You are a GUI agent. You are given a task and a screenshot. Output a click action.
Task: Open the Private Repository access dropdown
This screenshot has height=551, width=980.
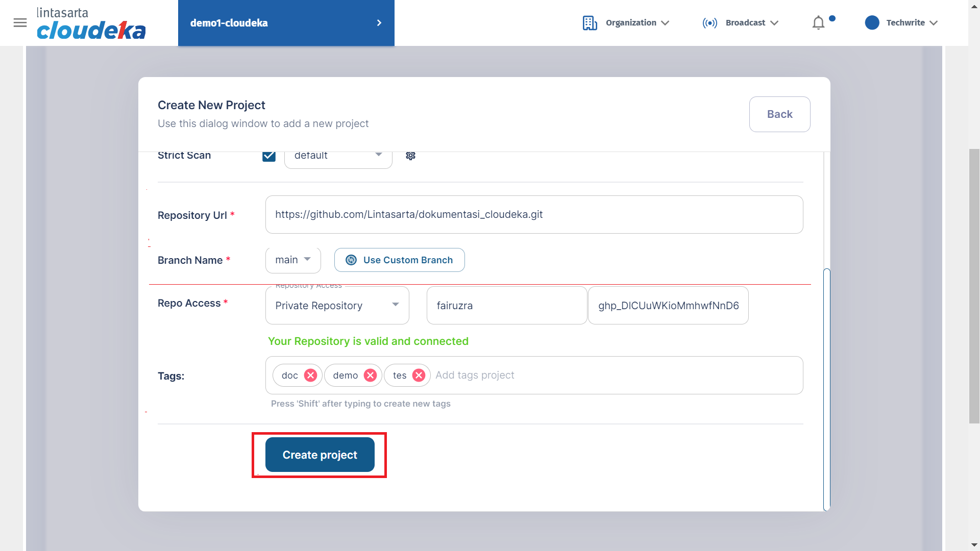[337, 306]
